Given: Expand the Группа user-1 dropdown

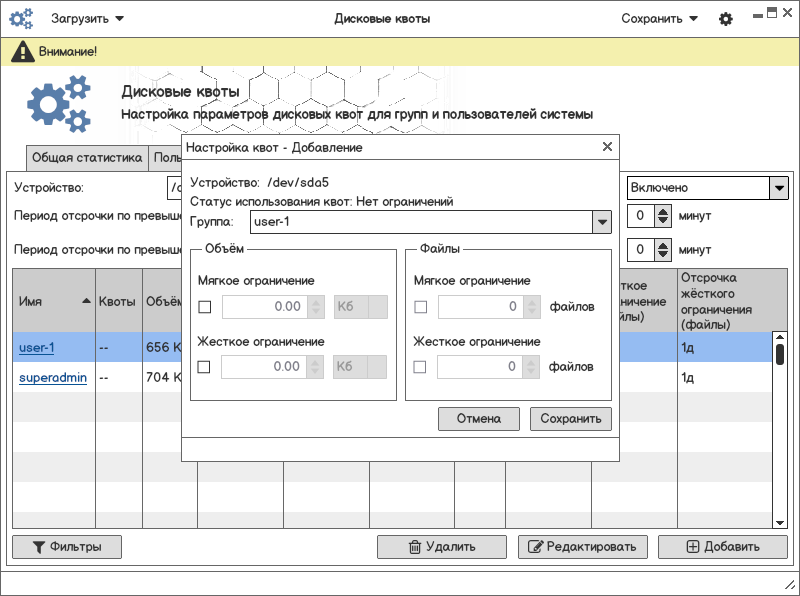Looking at the screenshot, I should pyautogui.click(x=602, y=222).
